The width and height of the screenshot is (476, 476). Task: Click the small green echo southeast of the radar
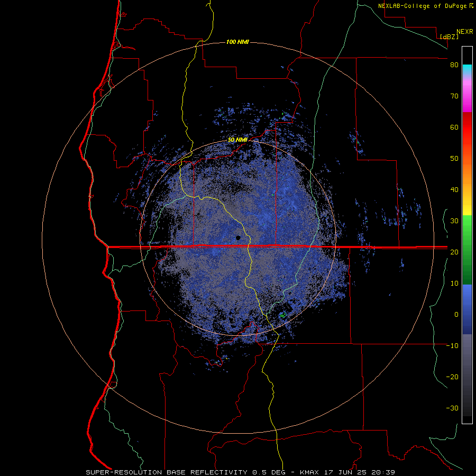[x=283, y=315]
